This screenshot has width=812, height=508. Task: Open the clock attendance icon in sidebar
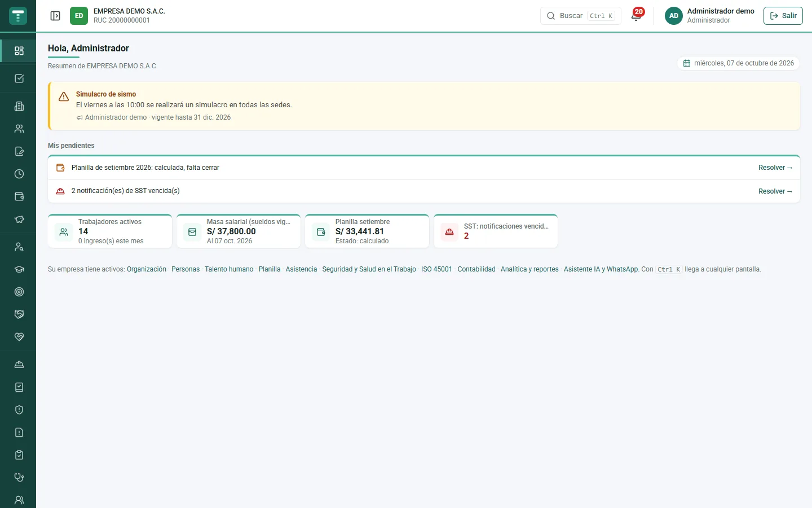click(x=19, y=174)
